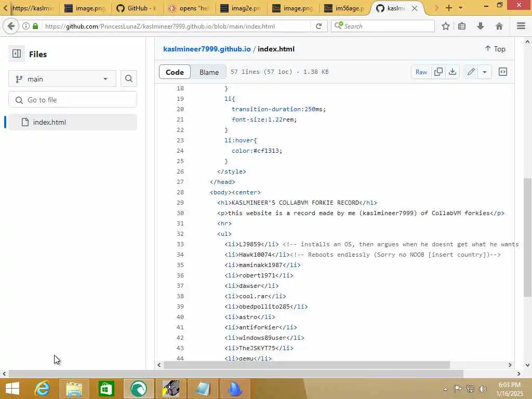532x399 pixels.
Task: Click the Go to file field
Action: [73, 100]
